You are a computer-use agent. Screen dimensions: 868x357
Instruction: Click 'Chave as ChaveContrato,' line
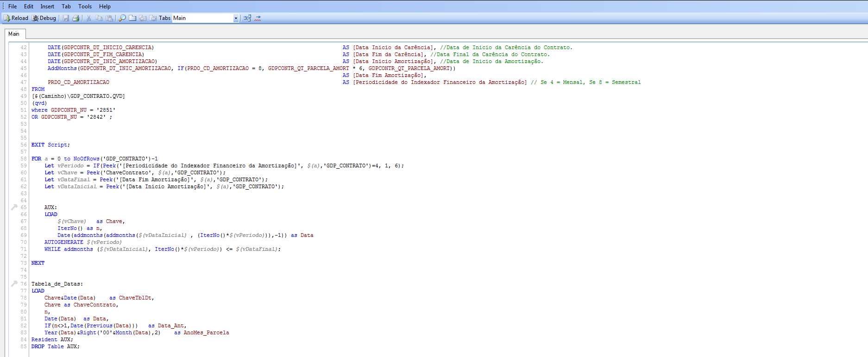click(x=82, y=305)
